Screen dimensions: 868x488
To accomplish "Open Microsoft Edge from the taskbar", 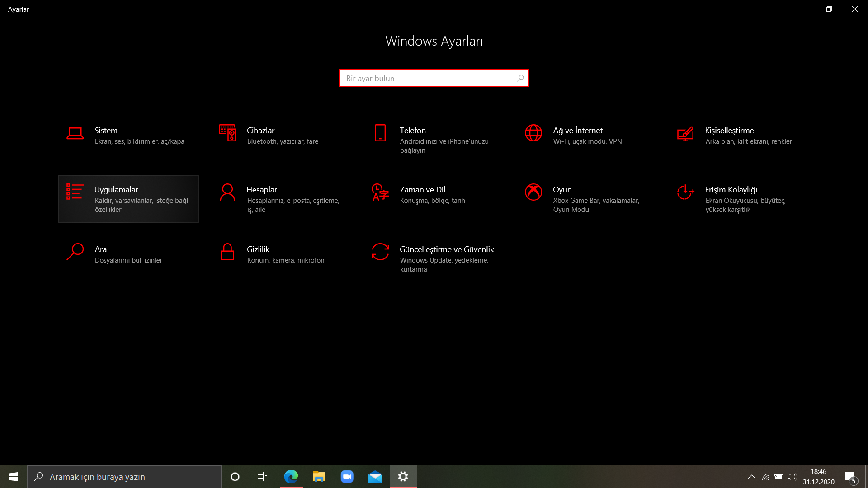I will click(291, 477).
